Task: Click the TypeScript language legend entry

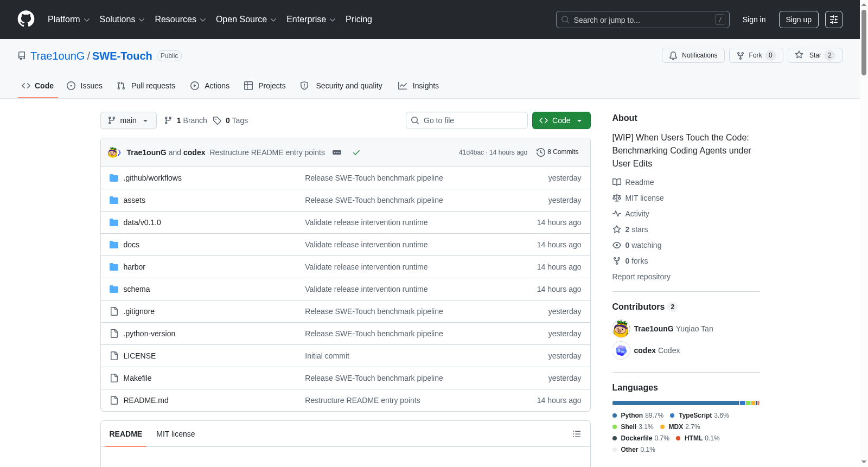Action: coord(699,415)
